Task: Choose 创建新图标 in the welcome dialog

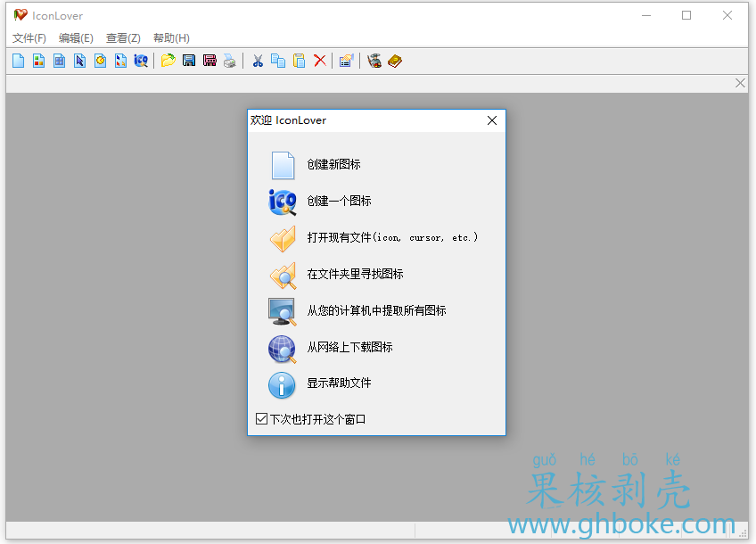Action: tap(333, 164)
